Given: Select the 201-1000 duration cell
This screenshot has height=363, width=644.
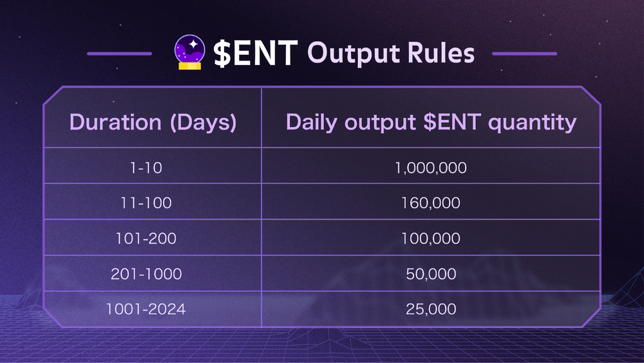Looking at the screenshot, I should [146, 274].
